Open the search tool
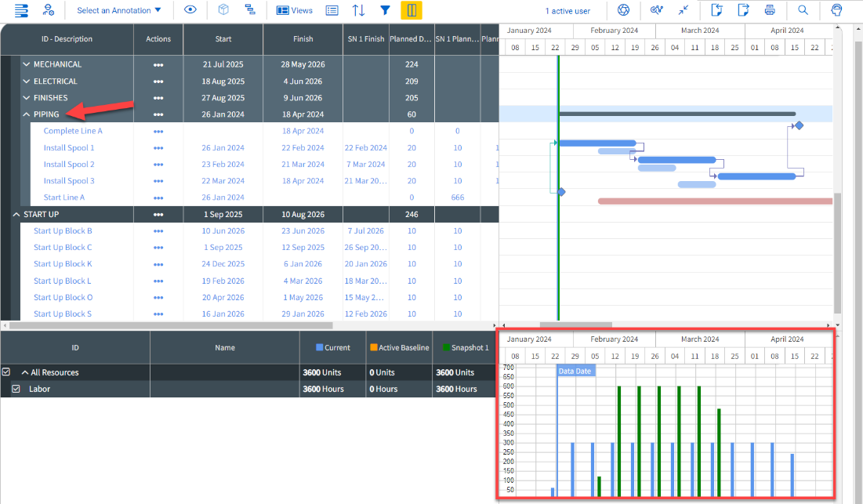The image size is (863, 504). (804, 10)
